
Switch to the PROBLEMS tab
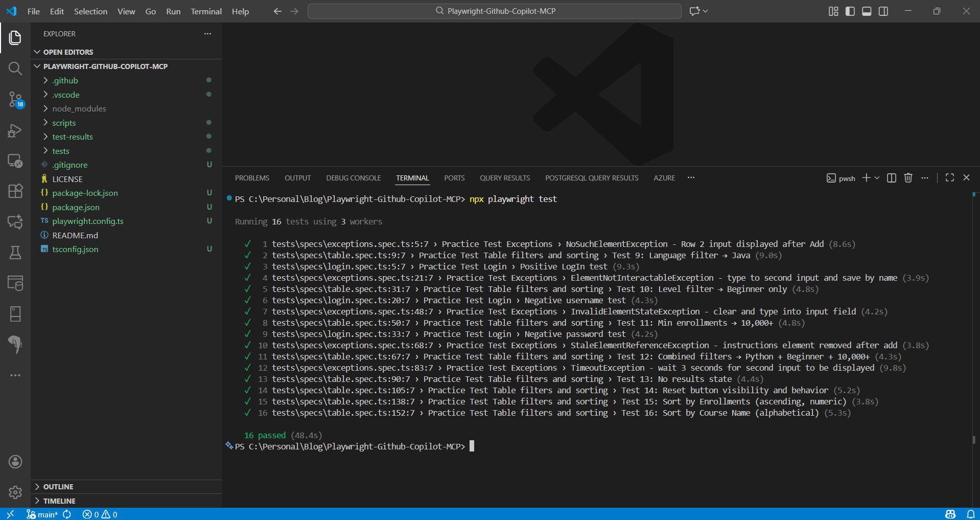[x=252, y=178]
